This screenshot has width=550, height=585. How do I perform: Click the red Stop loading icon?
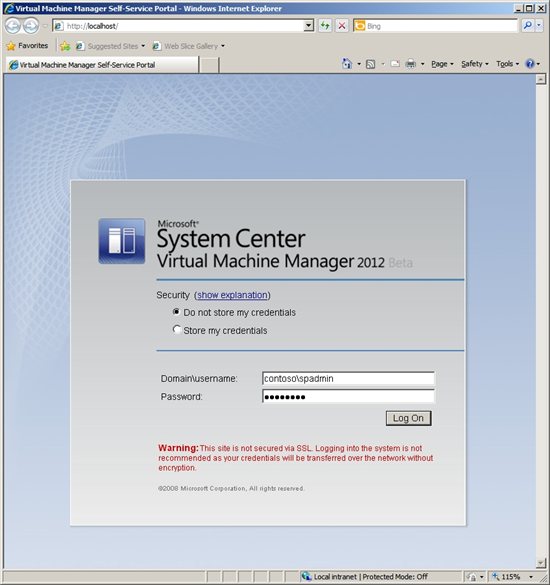coord(342,25)
